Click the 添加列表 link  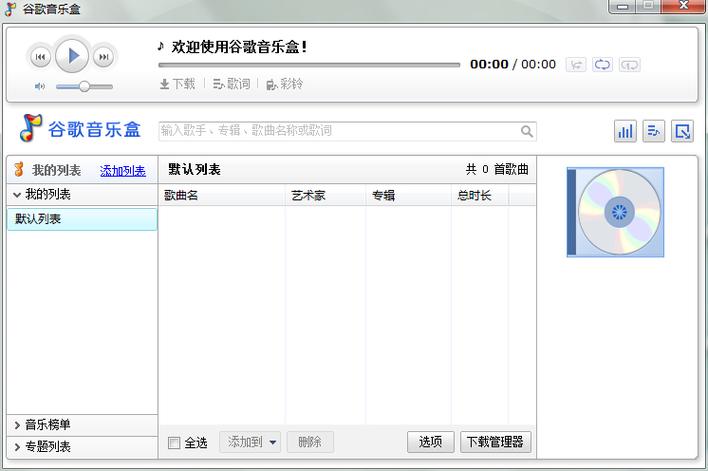[123, 171]
